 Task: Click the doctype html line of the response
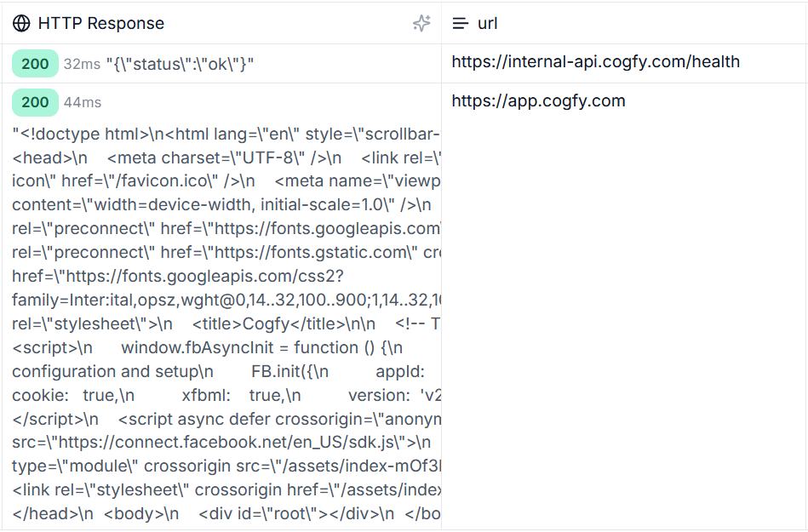tap(226, 134)
